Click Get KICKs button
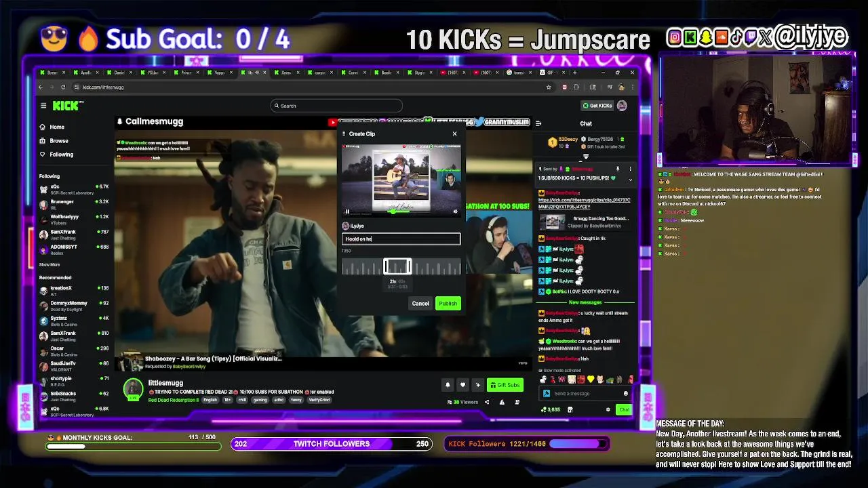 (597, 106)
